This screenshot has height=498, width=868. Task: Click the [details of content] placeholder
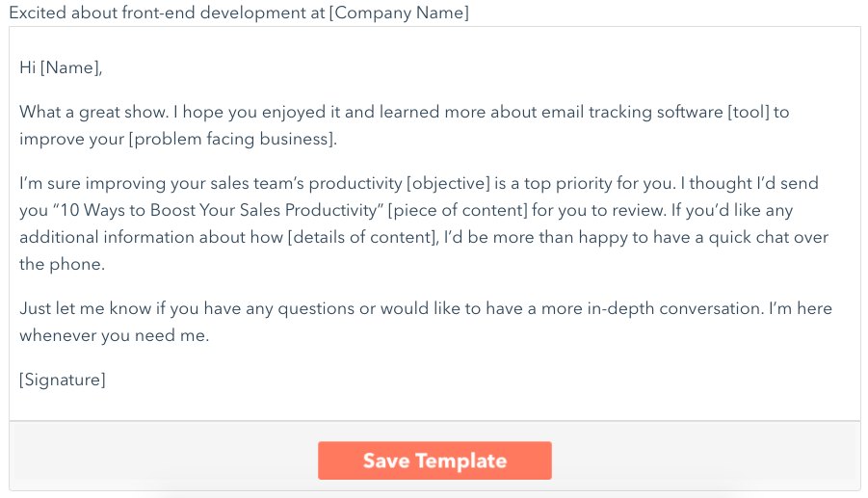tap(362, 237)
